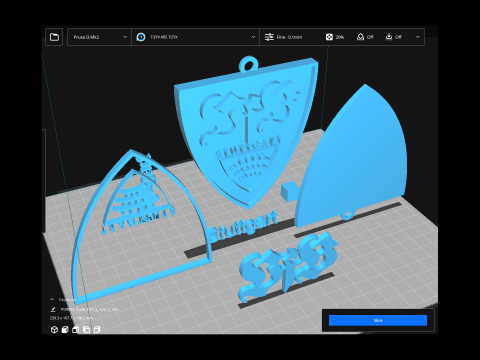Select the front view cube icon

click(65, 330)
